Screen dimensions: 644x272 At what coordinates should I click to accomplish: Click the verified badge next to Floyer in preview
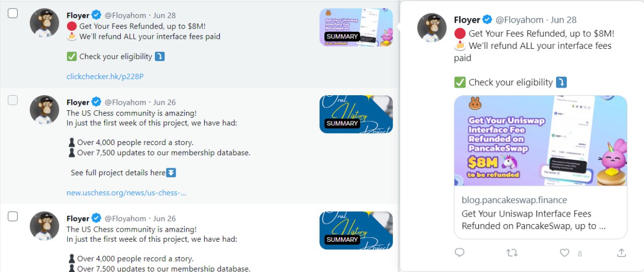pos(487,20)
